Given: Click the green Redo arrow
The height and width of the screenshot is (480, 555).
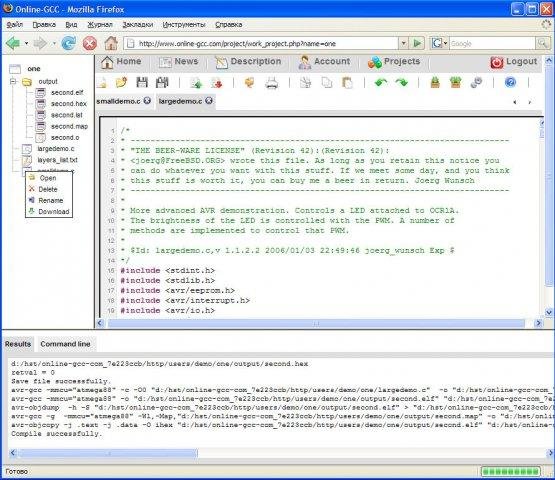Looking at the screenshot, I should tap(402, 82).
